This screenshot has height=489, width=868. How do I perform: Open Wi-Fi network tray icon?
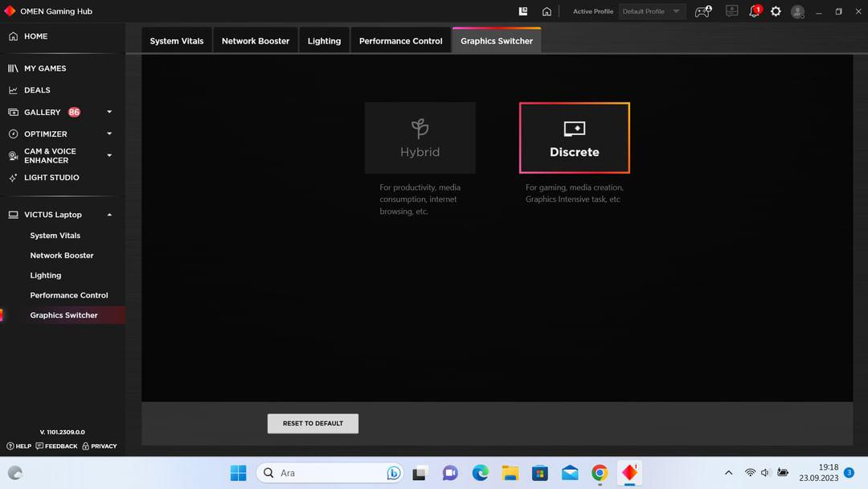tap(750, 472)
